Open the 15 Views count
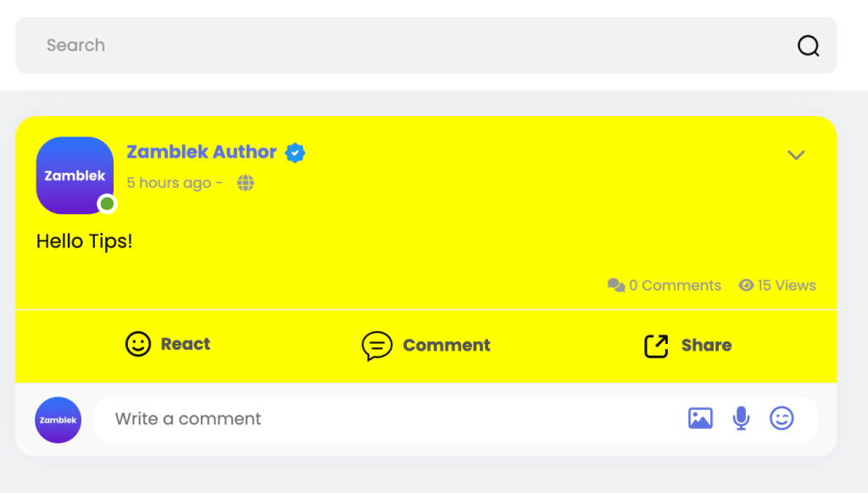The height and width of the screenshot is (493, 868). point(787,285)
